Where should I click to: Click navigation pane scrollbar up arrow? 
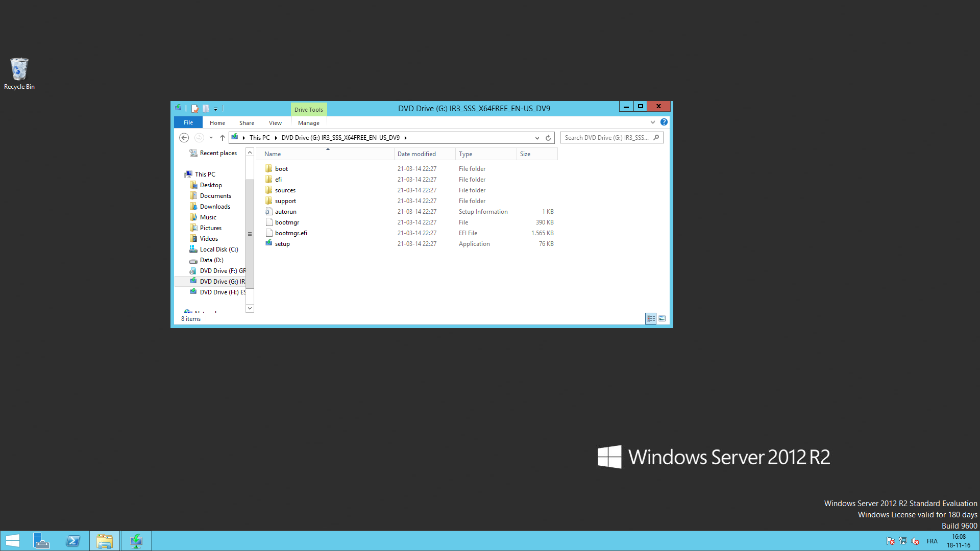(250, 153)
